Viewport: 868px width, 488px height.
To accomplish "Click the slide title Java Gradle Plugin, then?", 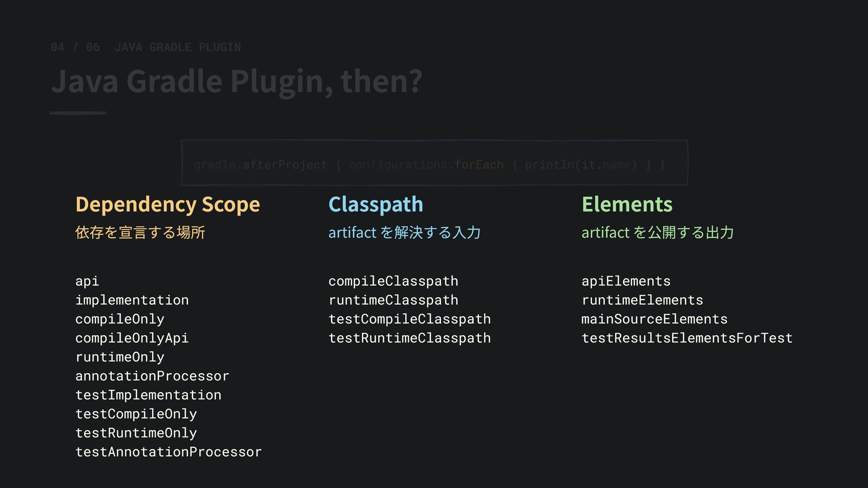I will 237,82.
